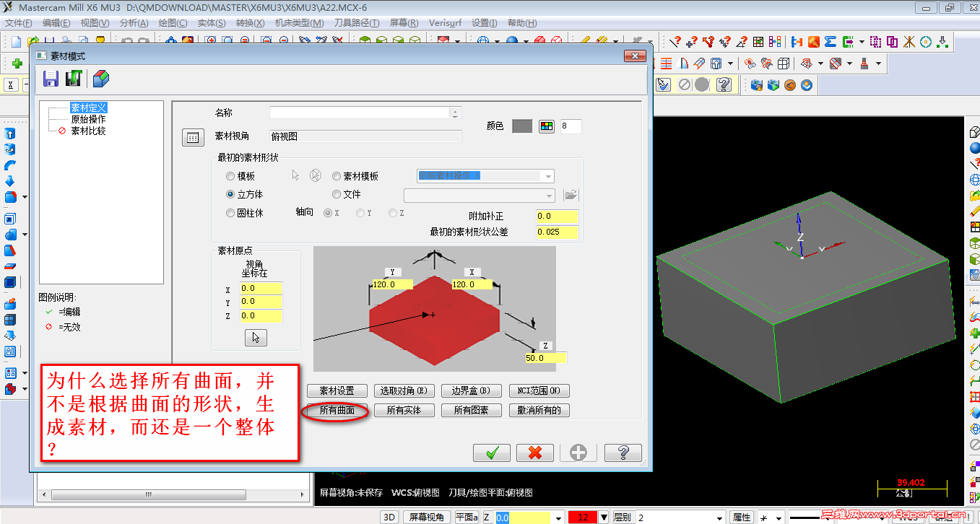Select axis Y radio button
Screen dimensions: 980x524
(x=360, y=214)
